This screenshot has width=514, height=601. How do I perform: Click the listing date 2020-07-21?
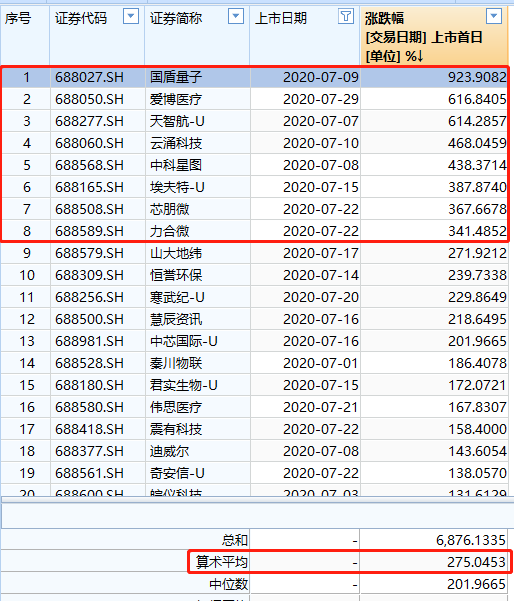tap(321, 407)
